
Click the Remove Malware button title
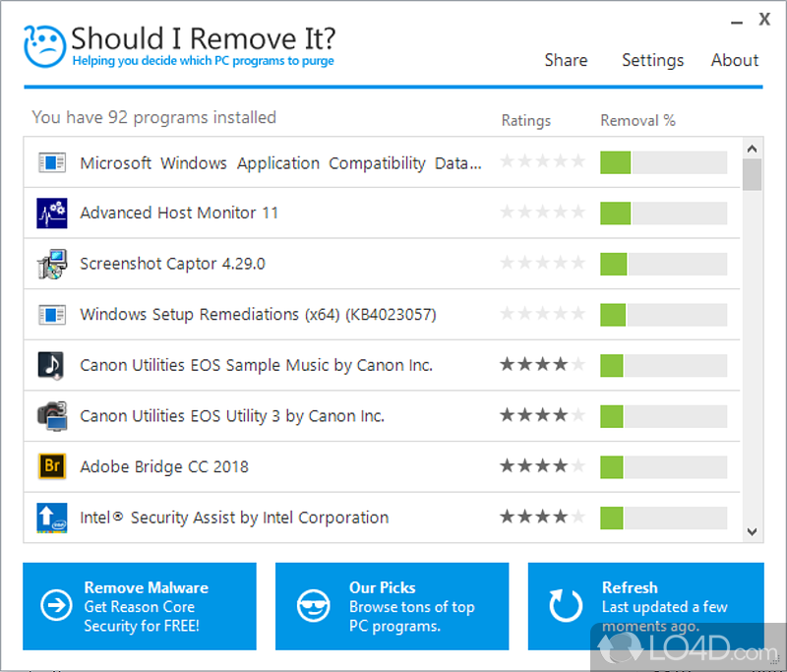coord(146,587)
